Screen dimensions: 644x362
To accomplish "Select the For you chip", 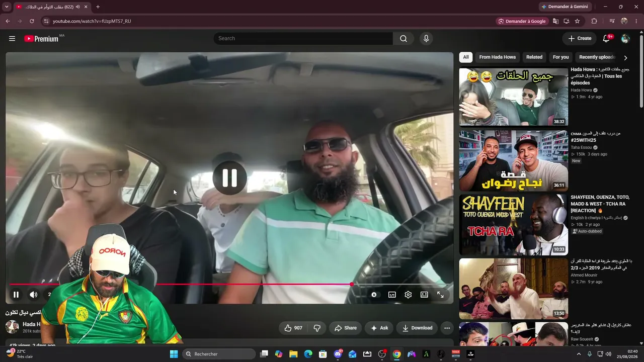I will pos(560,57).
